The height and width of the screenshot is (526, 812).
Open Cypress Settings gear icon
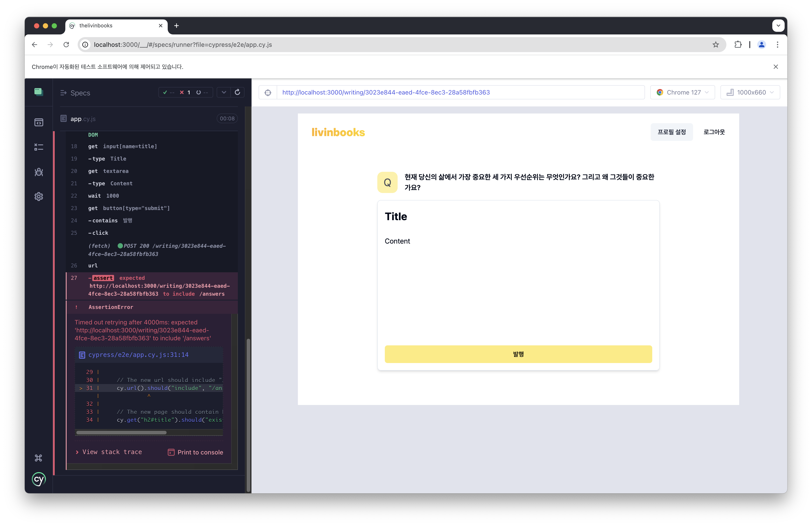point(39,197)
